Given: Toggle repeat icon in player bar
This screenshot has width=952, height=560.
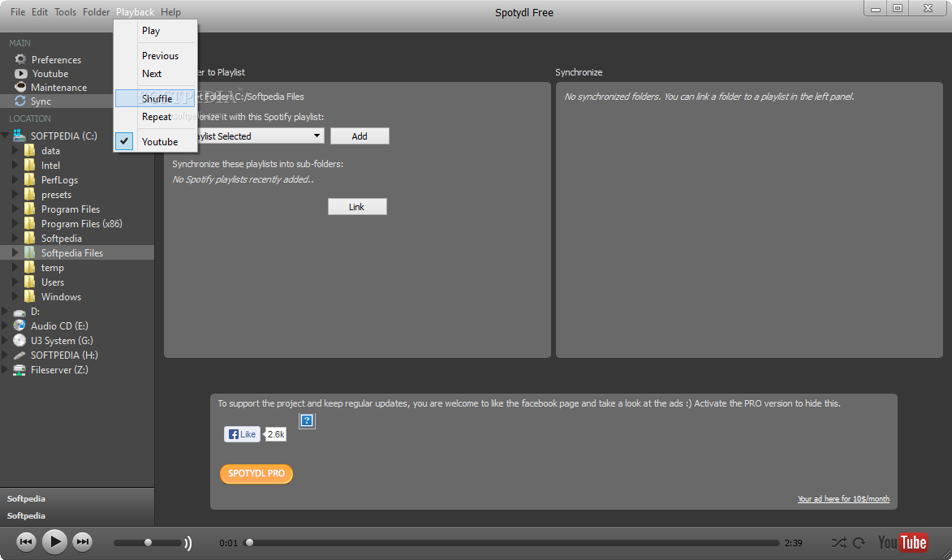Looking at the screenshot, I should tap(859, 542).
